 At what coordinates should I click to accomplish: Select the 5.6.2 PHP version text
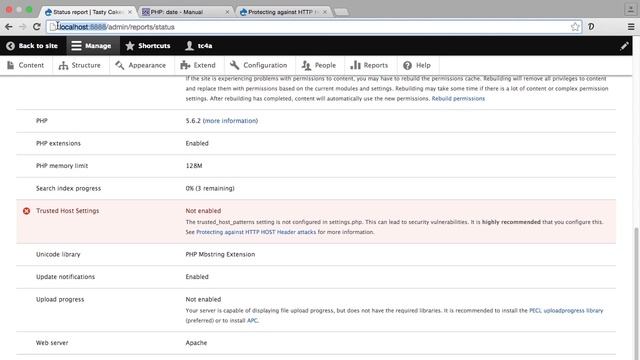(193, 121)
